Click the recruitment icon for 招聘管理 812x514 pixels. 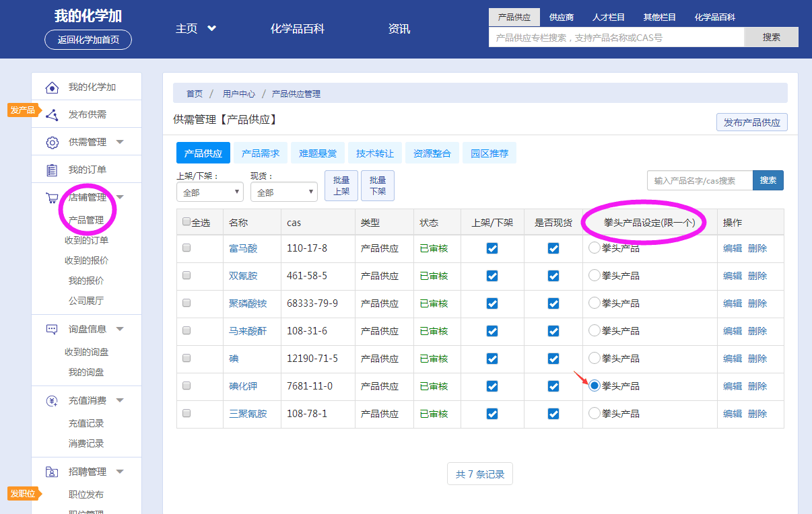pos(52,472)
